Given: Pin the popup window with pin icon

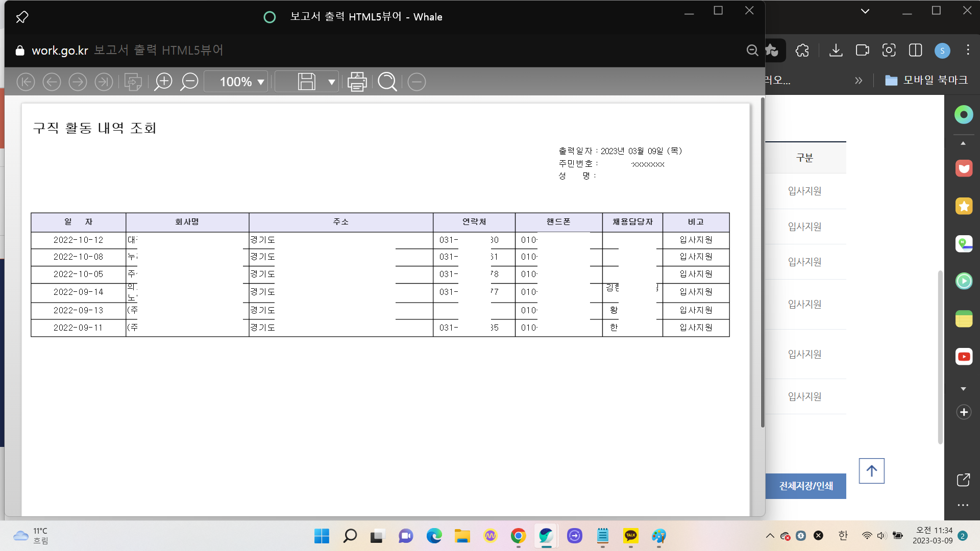Looking at the screenshot, I should pos(22,17).
